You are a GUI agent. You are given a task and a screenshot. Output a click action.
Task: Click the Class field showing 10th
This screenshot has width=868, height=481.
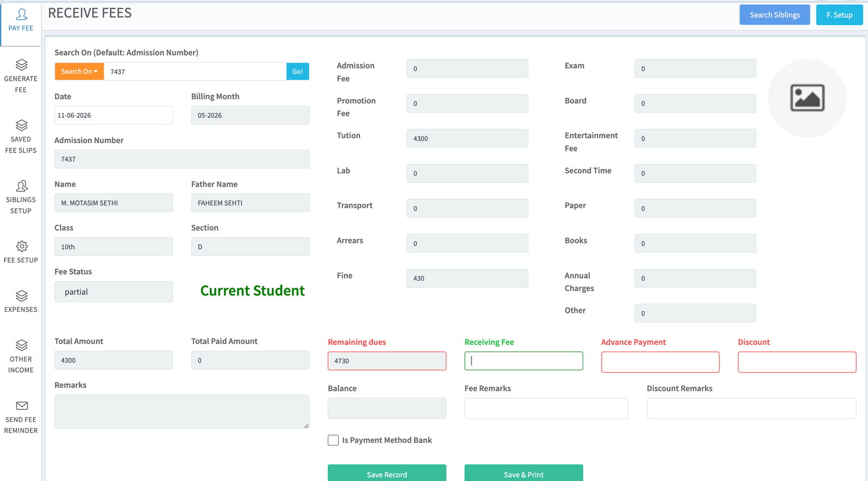point(114,247)
